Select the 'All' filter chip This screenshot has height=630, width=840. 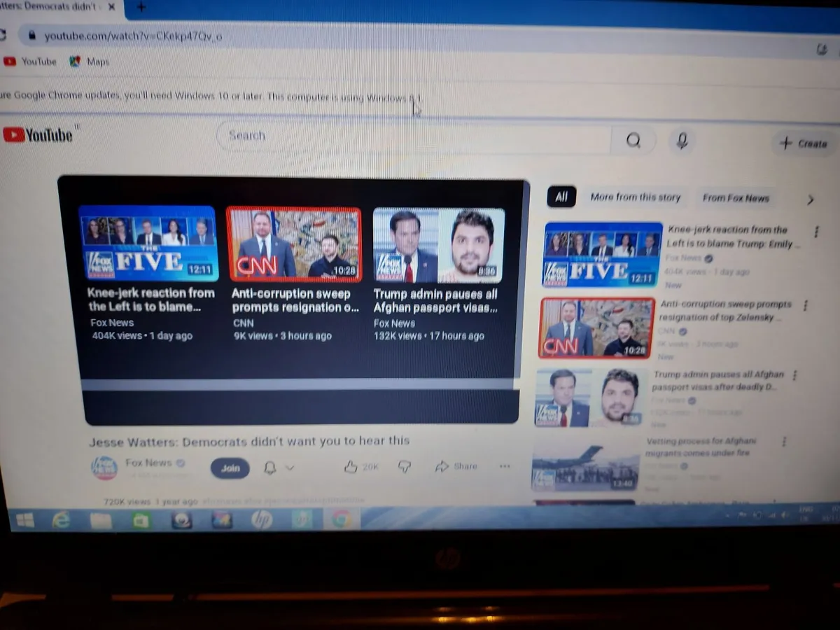click(561, 197)
